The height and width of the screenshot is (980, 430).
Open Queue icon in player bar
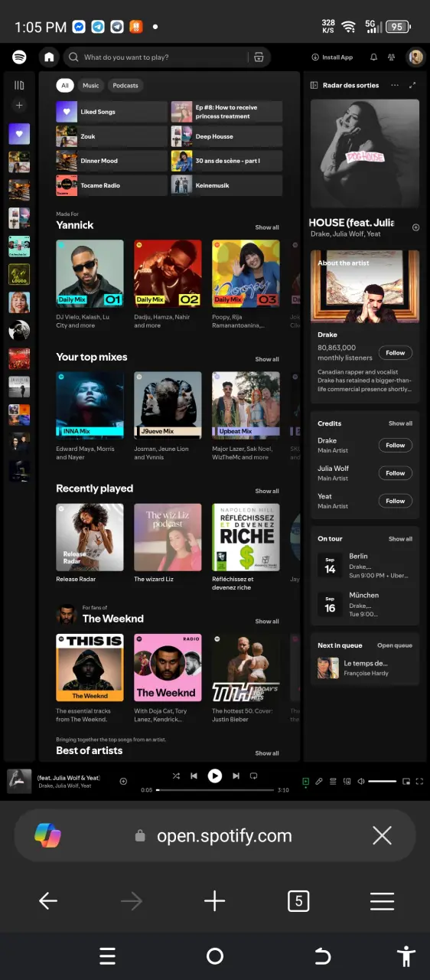tap(333, 781)
